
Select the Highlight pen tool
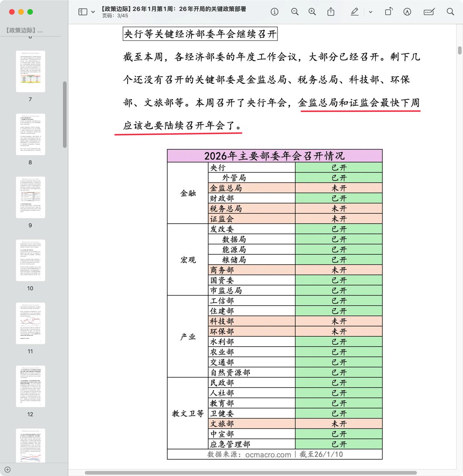pyautogui.click(x=354, y=12)
